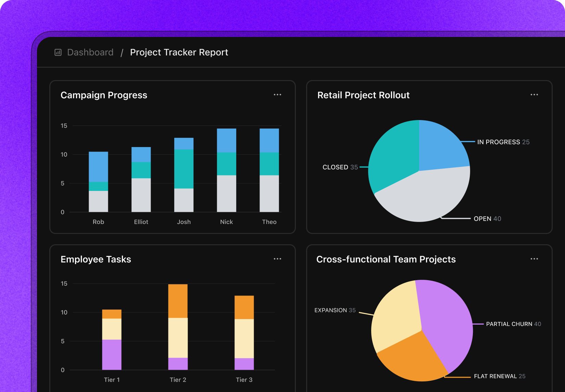
Task: Select the Project Tracker Report breadcrumb title
Action: tap(179, 52)
